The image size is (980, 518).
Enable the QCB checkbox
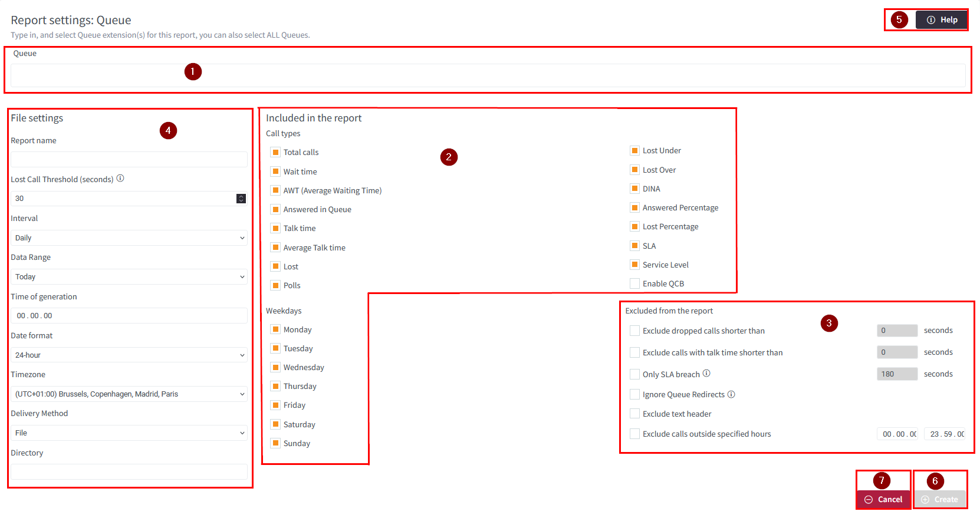pyautogui.click(x=634, y=283)
